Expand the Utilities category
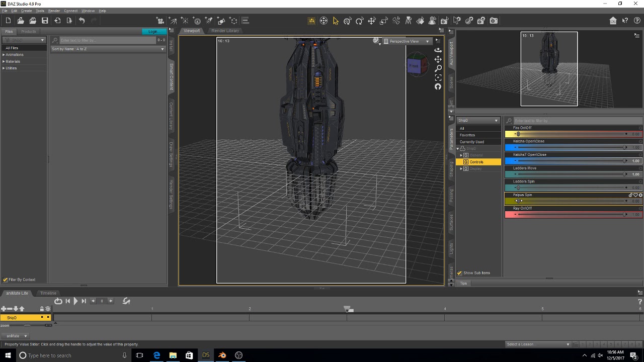 coord(4,68)
